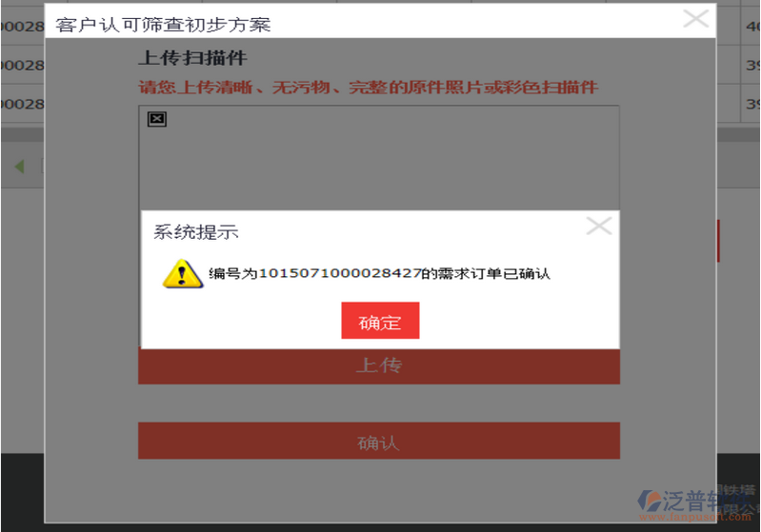The width and height of the screenshot is (761, 532).
Task: Click the red upload instruction text
Action: tap(368, 88)
